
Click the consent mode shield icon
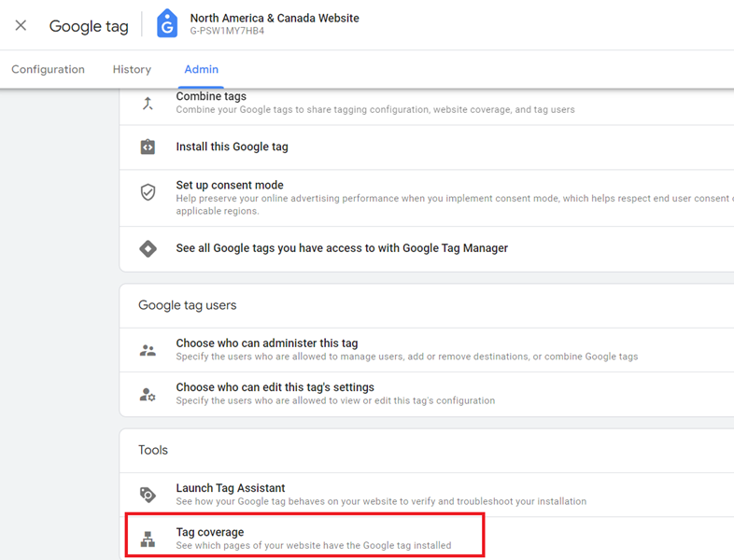(148, 192)
